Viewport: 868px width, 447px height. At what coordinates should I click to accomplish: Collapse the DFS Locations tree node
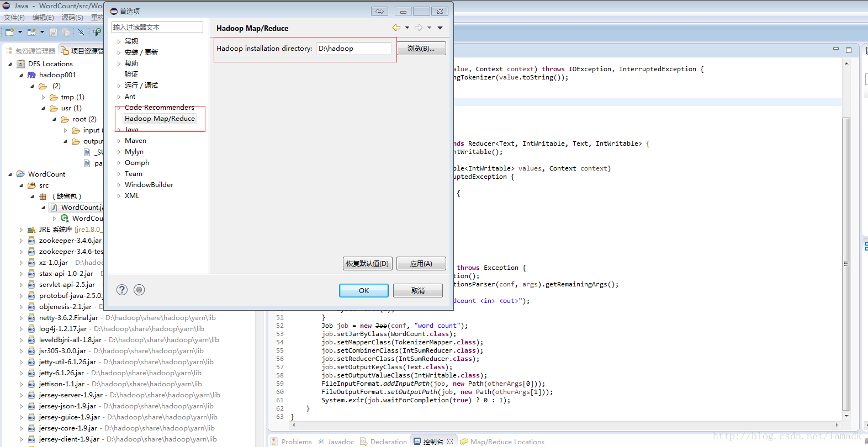click(x=10, y=64)
